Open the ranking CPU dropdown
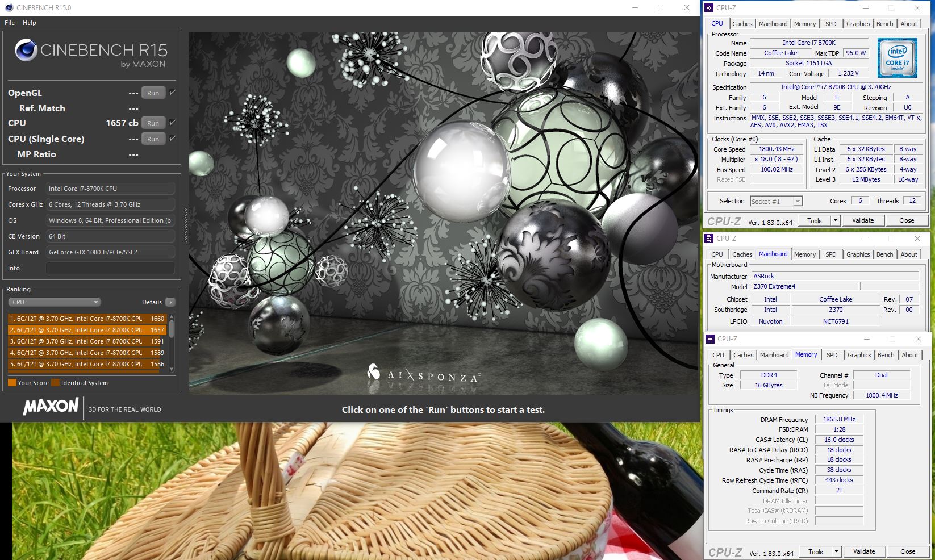935x560 pixels. point(55,302)
